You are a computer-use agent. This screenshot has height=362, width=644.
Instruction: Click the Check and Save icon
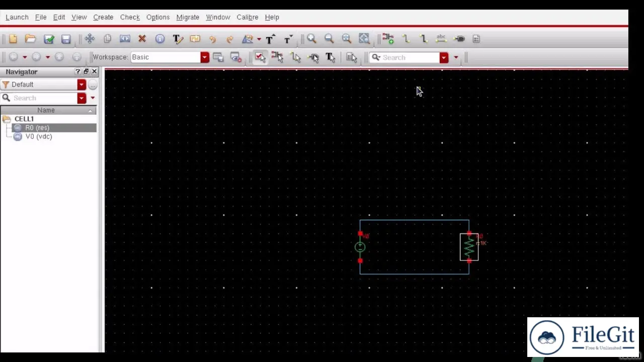(49, 39)
